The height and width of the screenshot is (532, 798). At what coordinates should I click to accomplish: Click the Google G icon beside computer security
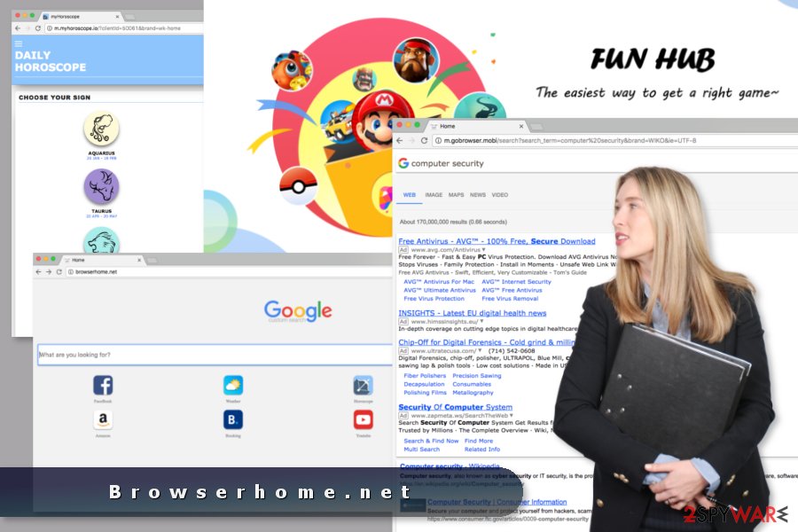click(x=403, y=163)
